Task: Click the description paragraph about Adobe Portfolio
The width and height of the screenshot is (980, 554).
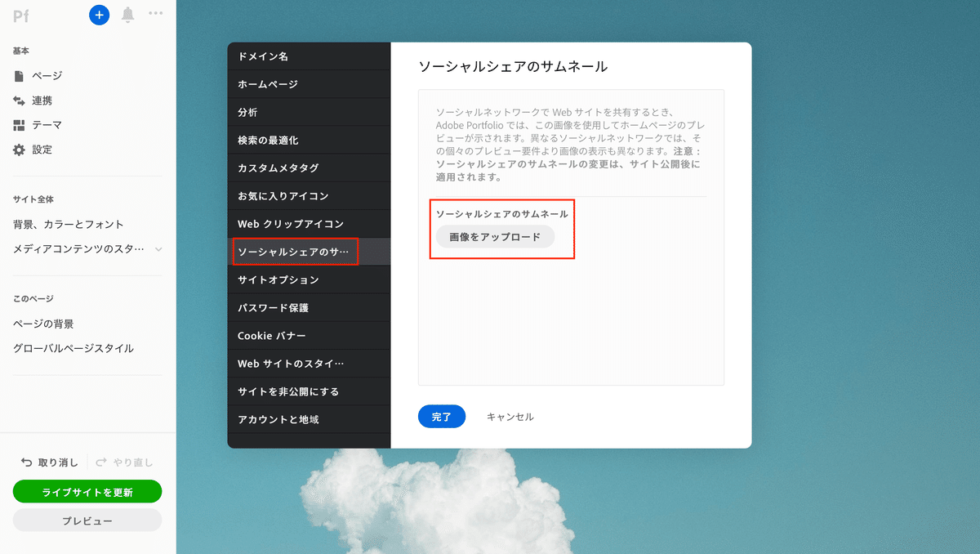Action: click(x=569, y=144)
